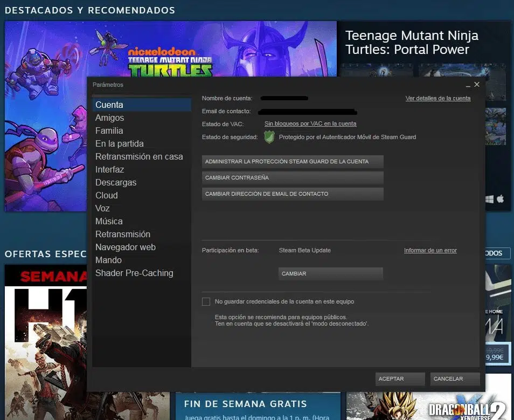Select the Cuenta settings category
This screenshot has width=514, height=420.
(142, 105)
